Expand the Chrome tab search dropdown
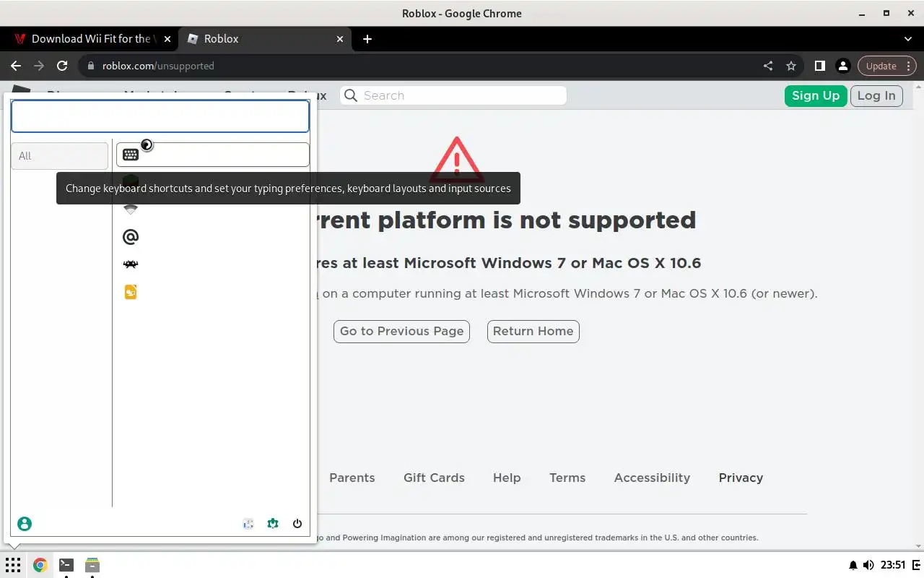 [908, 39]
